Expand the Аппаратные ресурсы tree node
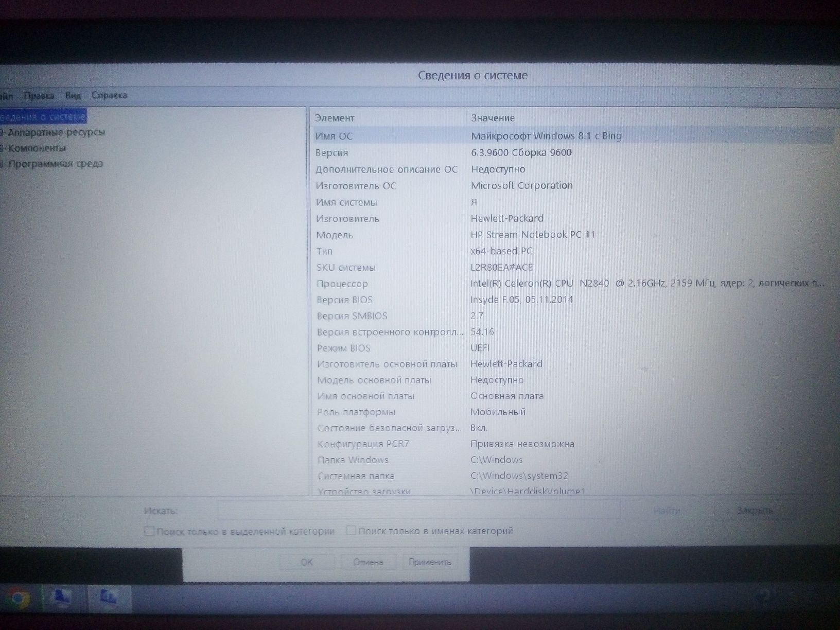Viewport: 840px width, 630px height. coord(2,133)
